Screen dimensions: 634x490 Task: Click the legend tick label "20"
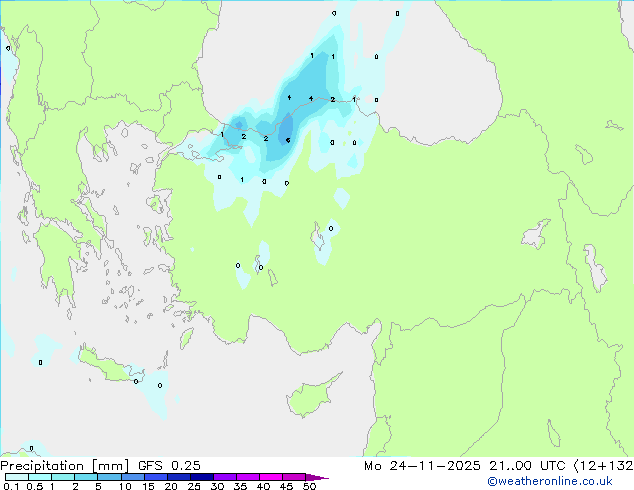click(171, 486)
